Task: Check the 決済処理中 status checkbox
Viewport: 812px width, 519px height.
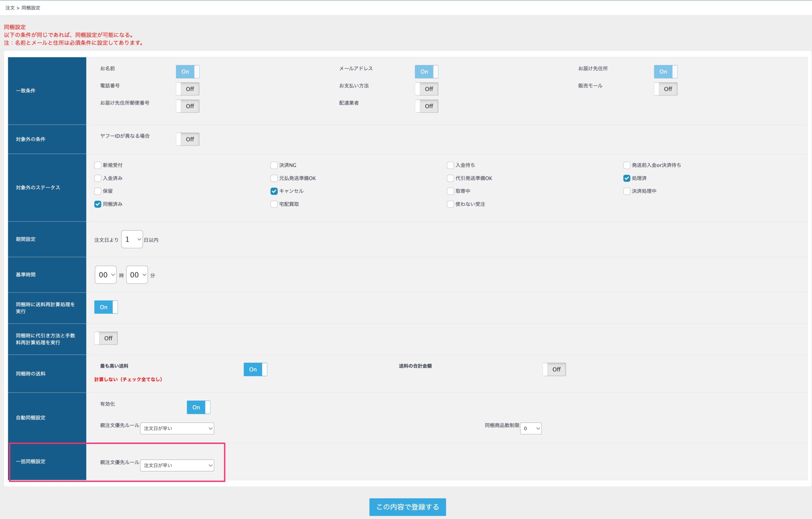Action: point(626,191)
